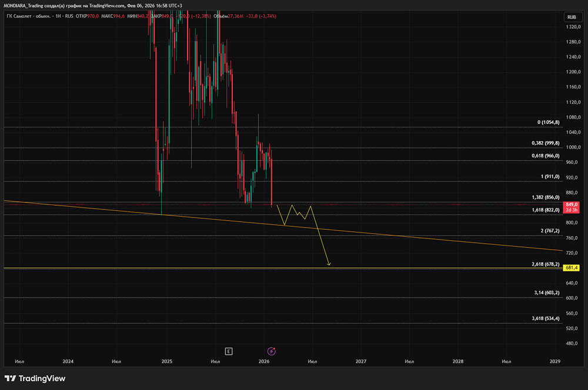Click the 480,0 price scale label
The width and height of the screenshot is (588, 390).
573,343
